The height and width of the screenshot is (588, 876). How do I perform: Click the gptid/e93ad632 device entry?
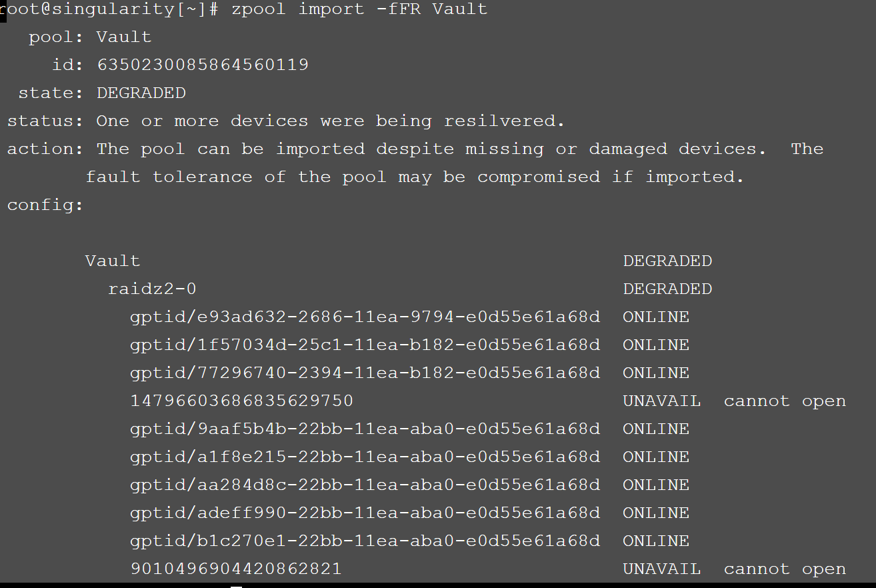[x=365, y=317]
